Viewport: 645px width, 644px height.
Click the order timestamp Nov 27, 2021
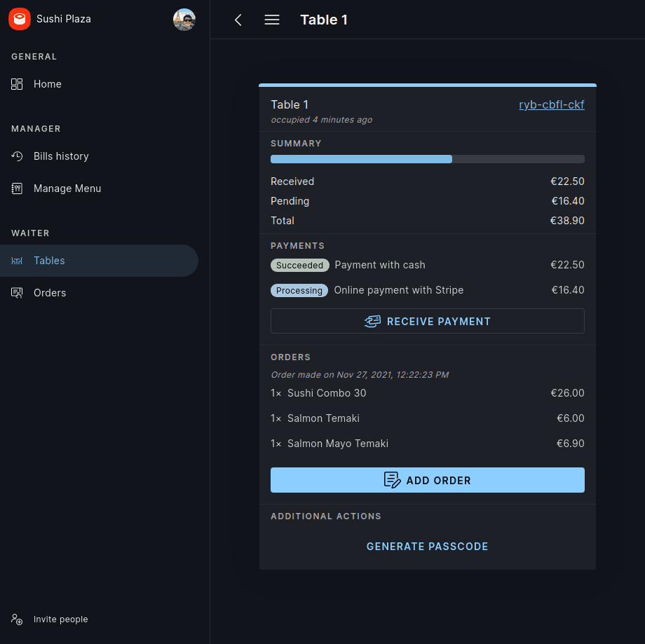[x=360, y=375]
